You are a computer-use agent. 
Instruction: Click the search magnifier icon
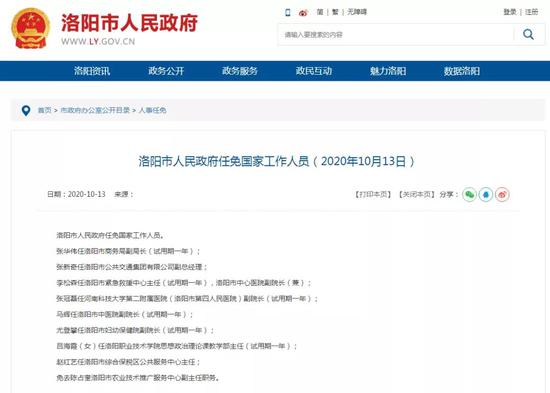pyautogui.click(x=528, y=34)
